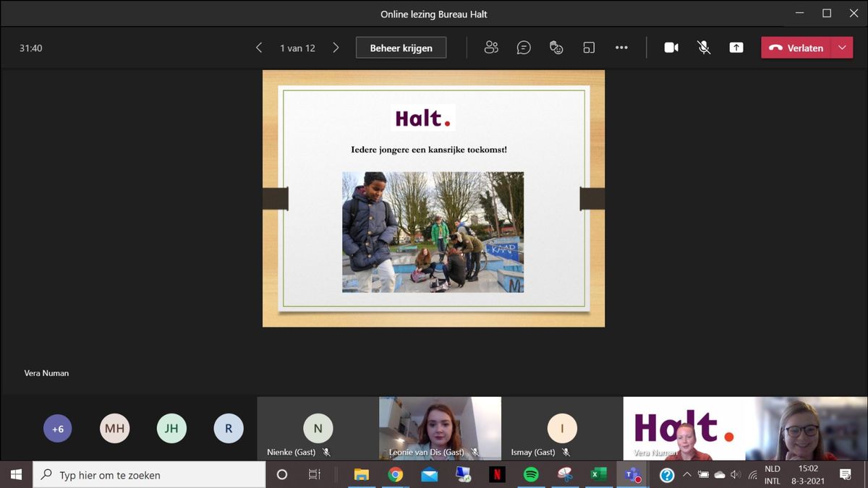The width and height of the screenshot is (868, 488).
Task: Switch keyboard language NLD INTL
Action: 773,474
